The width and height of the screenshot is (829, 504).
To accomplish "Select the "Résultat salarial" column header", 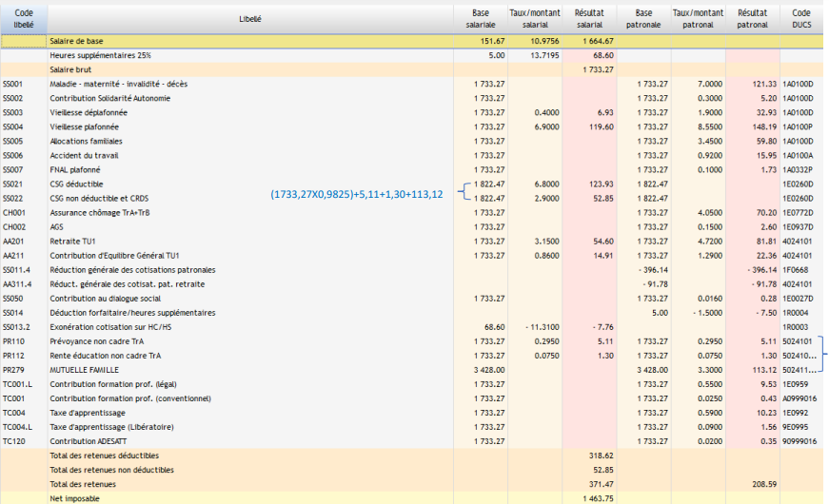I will pyautogui.click(x=589, y=18).
